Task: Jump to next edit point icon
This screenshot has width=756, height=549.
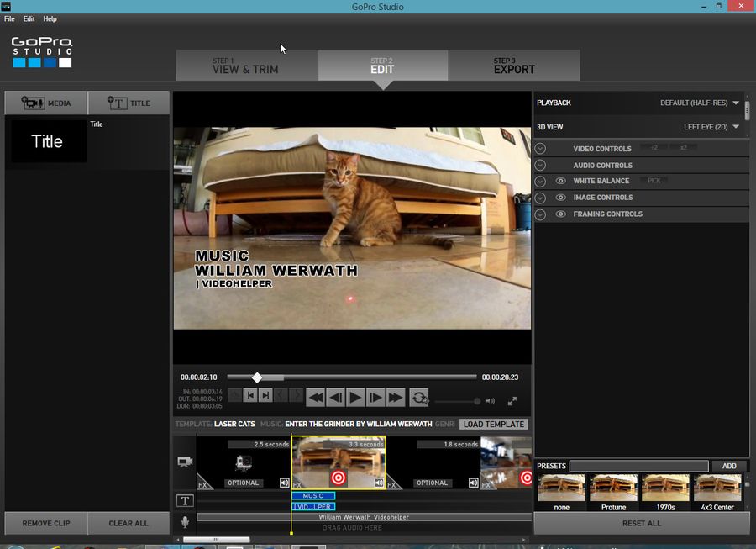Action: point(265,396)
